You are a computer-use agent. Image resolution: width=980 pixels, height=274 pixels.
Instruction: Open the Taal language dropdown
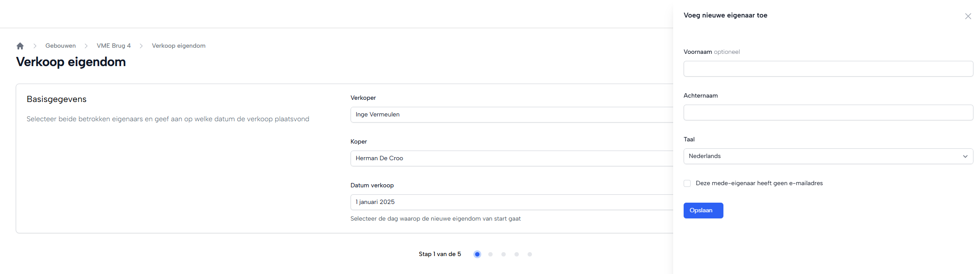tap(828, 156)
